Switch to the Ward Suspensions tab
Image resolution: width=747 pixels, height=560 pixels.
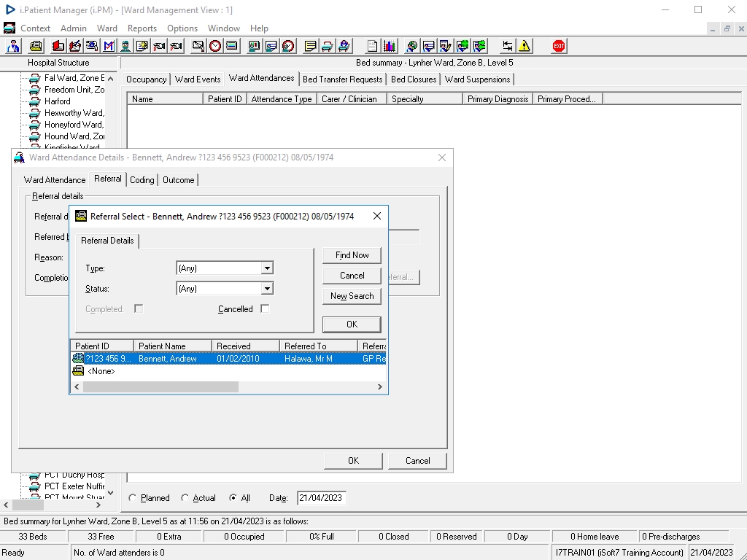pyautogui.click(x=477, y=79)
